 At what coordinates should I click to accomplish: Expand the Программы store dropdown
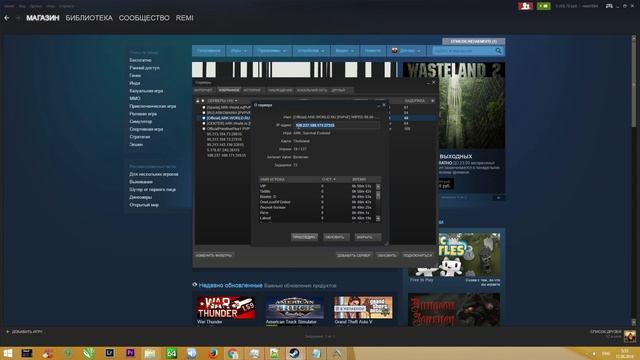coord(271,51)
